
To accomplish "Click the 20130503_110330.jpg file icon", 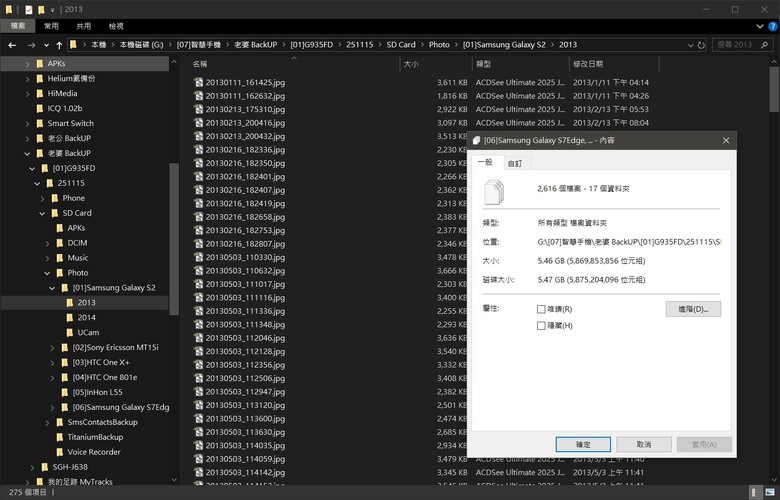I will tap(198, 257).
